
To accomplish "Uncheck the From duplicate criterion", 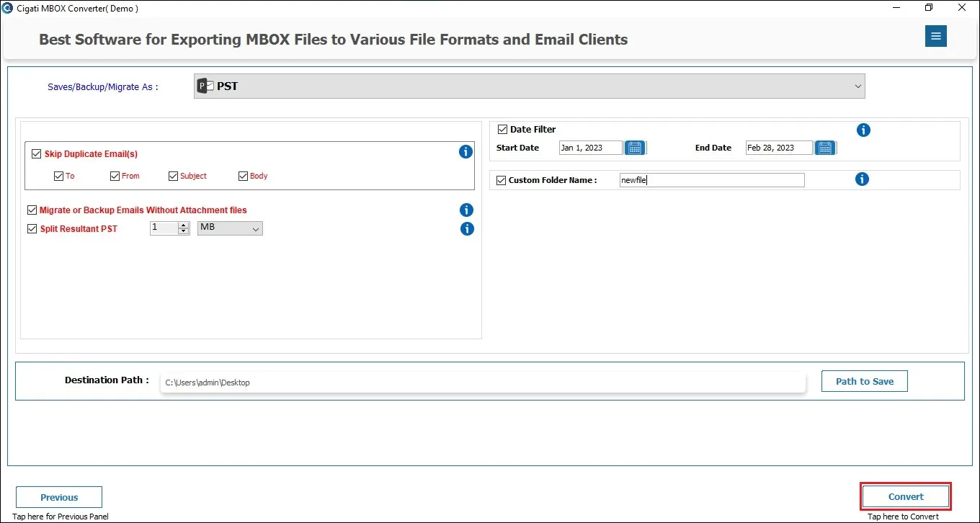I will (115, 176).
